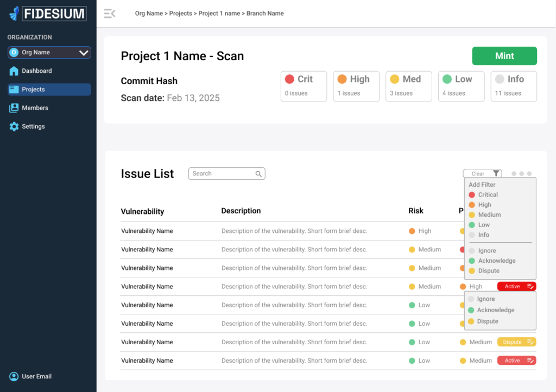The width and height of the screenshot is (556, 392).
Task: Choose Acknowledge in the row status popup
Action: [x=495, y=310]
